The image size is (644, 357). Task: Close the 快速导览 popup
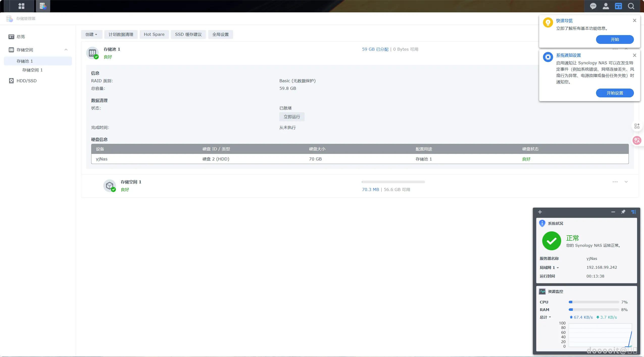pos(634,21)
